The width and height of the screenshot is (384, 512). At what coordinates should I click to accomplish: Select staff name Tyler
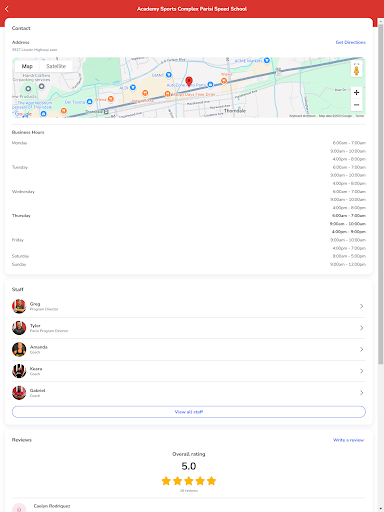point(35,326)
